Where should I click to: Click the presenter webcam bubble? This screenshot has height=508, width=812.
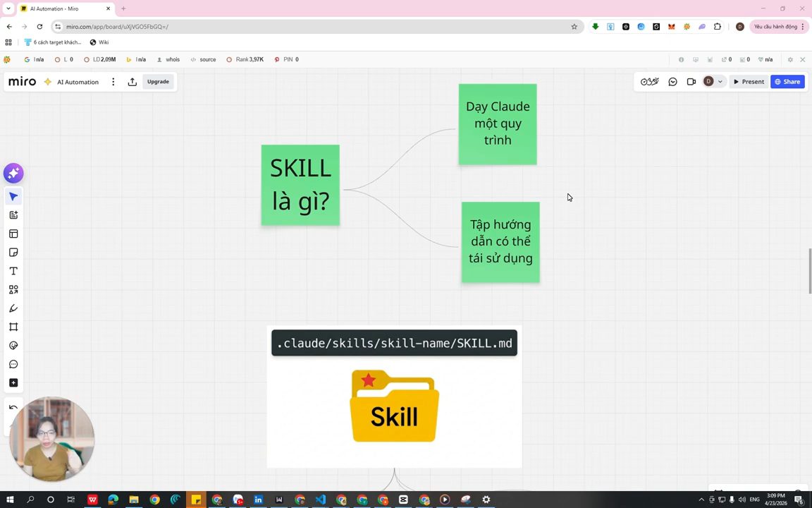pos(51,439)
